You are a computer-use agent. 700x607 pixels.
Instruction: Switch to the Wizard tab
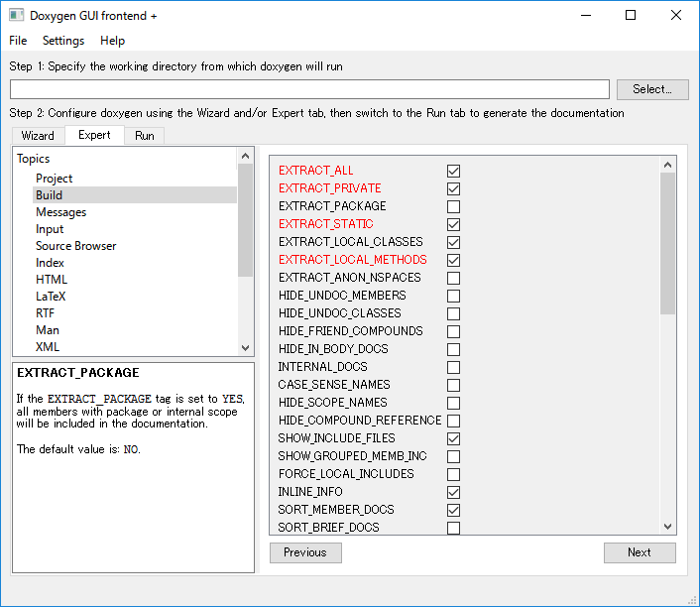click(38, 136)
